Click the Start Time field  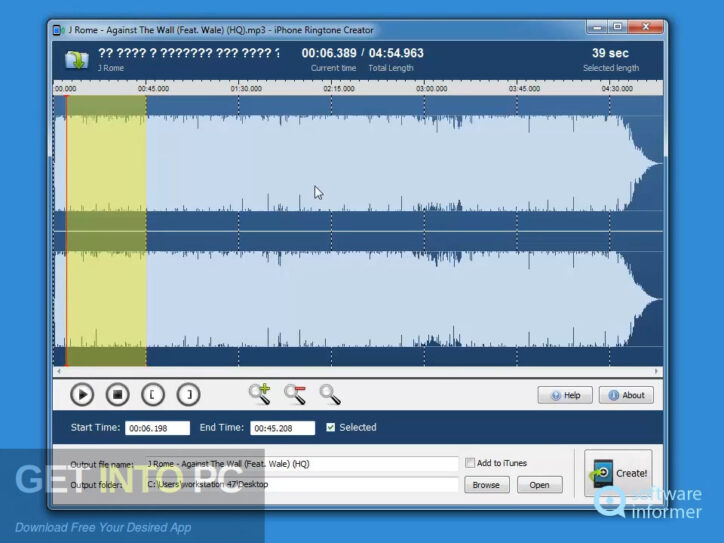click(x=157, y=428)
